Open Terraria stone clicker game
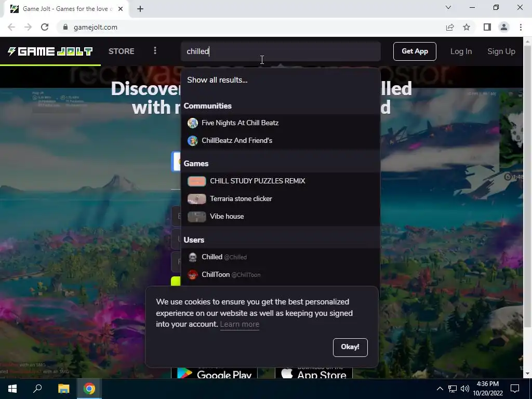532x399 pixels. coord(281,198)
